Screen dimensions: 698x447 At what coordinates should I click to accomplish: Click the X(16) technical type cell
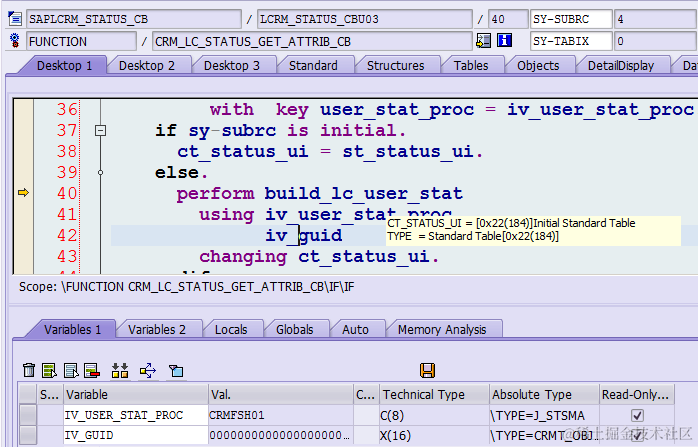434,435
